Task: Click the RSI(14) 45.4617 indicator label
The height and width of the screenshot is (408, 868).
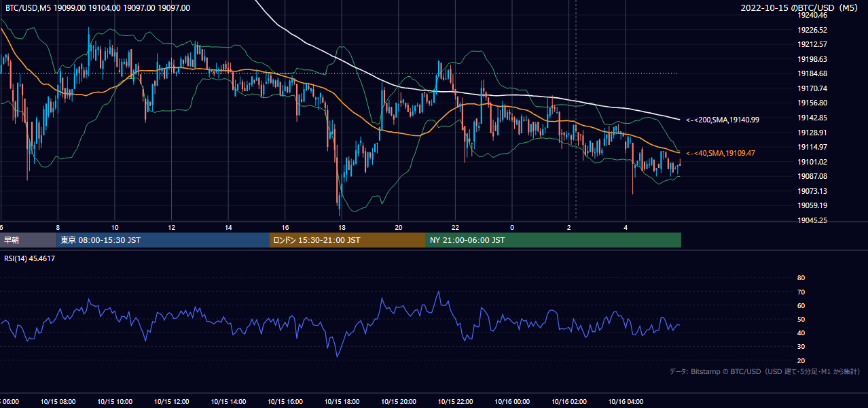Action: tap(30, 258)
